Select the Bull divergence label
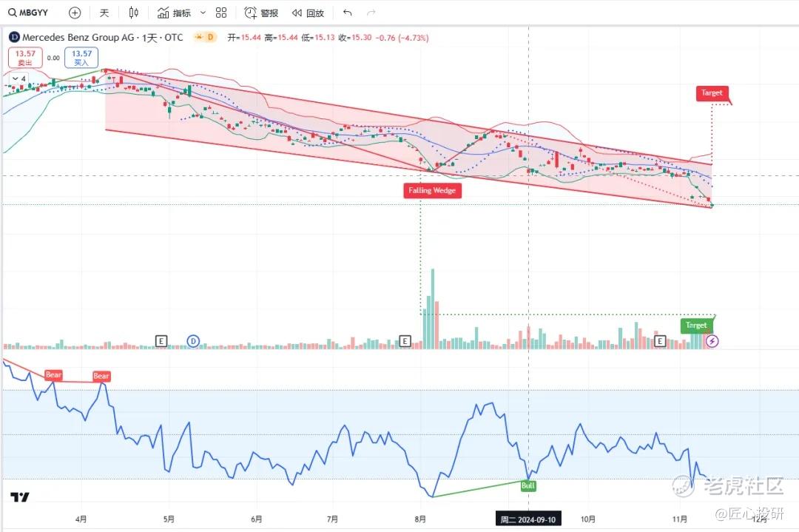799x532 pixels. click(x=528, y=485)
